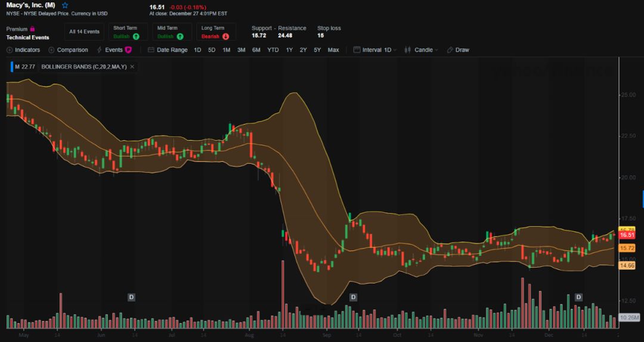Click the pink Events premium badge icon
Image resolution: width=644 pixels, height=342 pixels.
[x=128, y=50]
